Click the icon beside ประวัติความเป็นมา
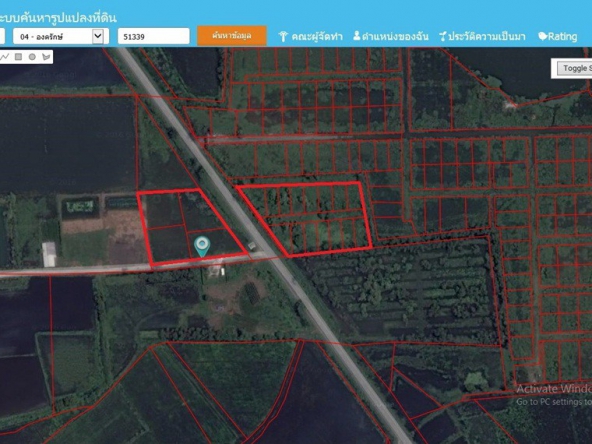This screenshot has width=592, height=444. [442, 37]
